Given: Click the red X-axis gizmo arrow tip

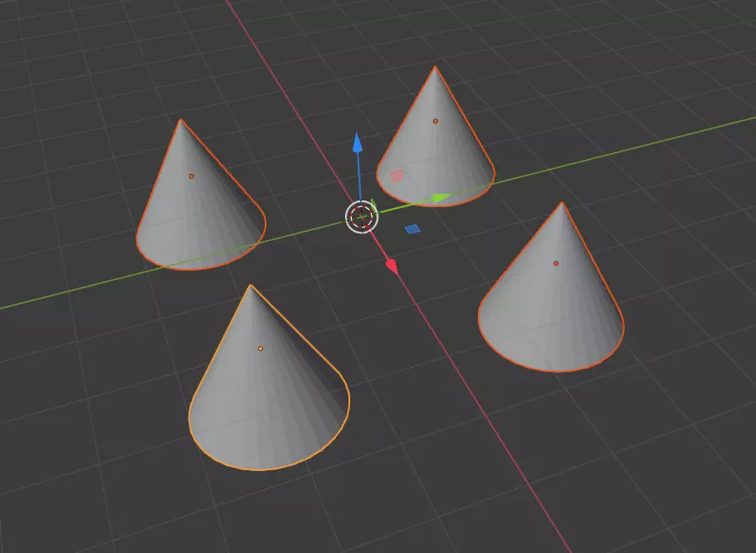Looking at the screenshot, I should (392, 266).
